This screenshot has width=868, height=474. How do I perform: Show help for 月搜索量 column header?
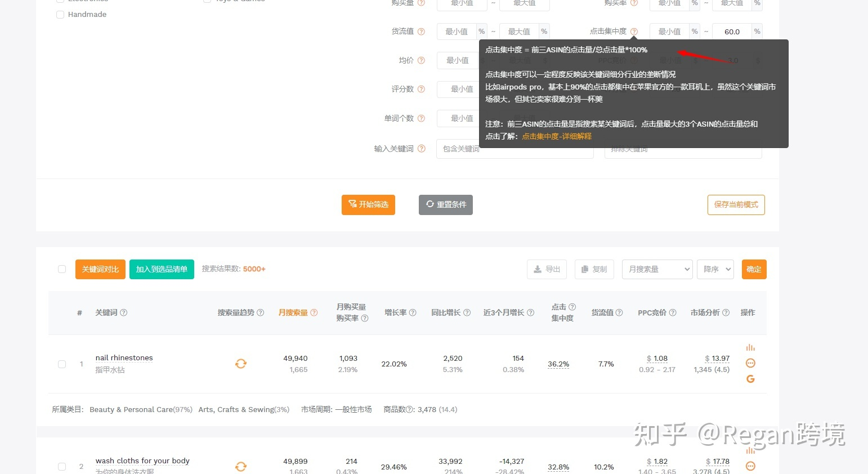click(x=314, y=312)
